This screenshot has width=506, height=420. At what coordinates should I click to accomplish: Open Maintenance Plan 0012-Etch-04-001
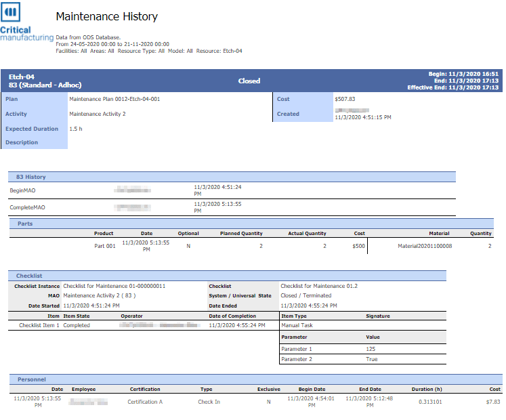pyautogui.click(x=114, y=99)
